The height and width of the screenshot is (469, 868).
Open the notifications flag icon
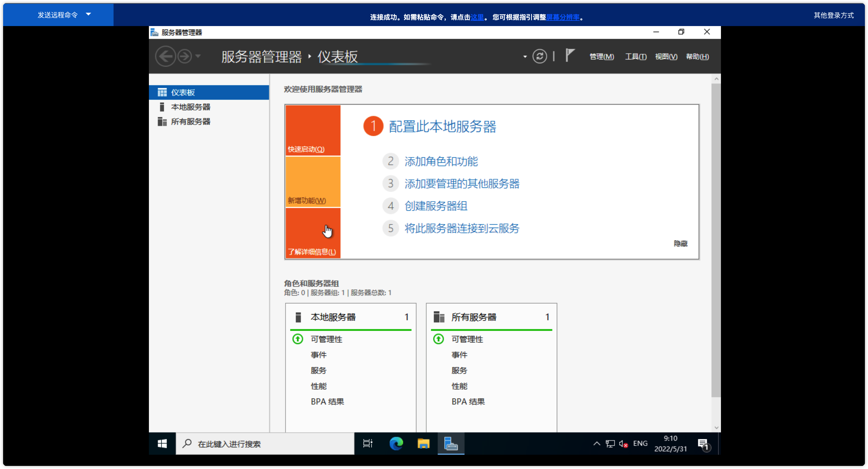(x=570, y=55)
